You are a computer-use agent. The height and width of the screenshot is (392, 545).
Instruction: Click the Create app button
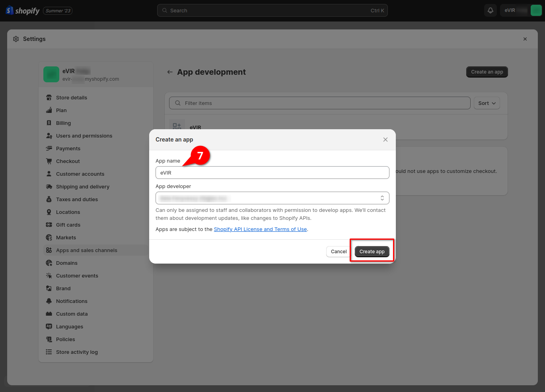coord(372,252)
